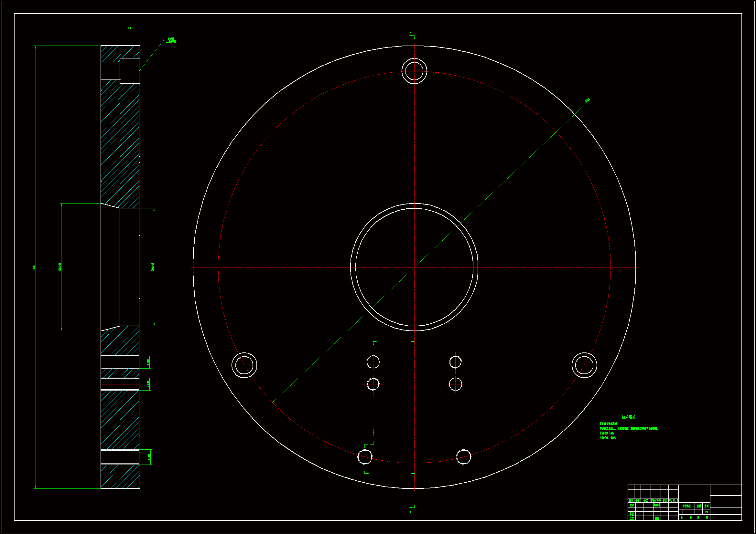Select the 比例 cell in title block

[706, 506]
